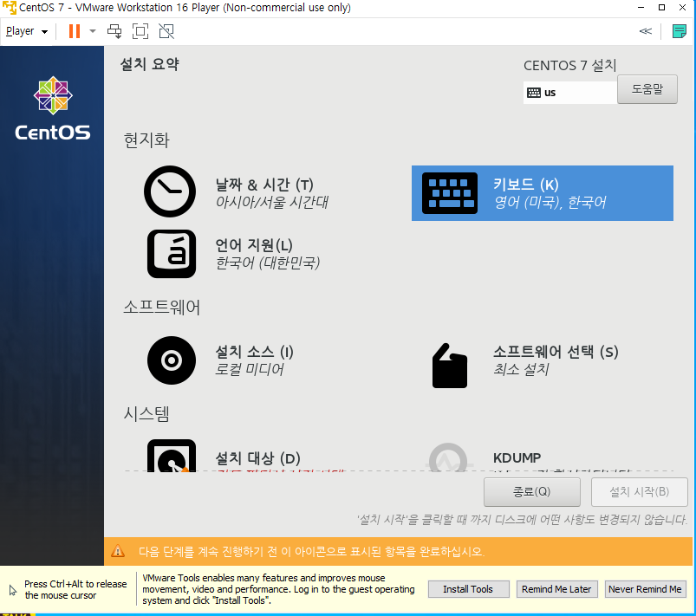
Task: Click Never Remind Me button
Action: point(645,589)
